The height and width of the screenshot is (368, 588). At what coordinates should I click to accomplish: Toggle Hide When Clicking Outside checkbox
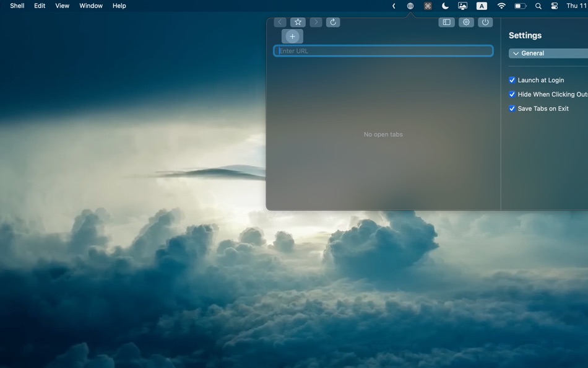tap(512, 94)
